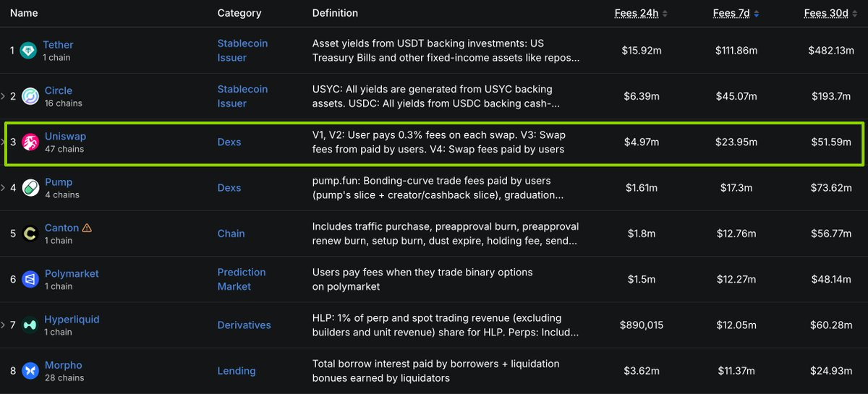Expand the Pump row chevron
Image resolution: width=868 pixels, height=394 pixels.
[x=3, y=188]
